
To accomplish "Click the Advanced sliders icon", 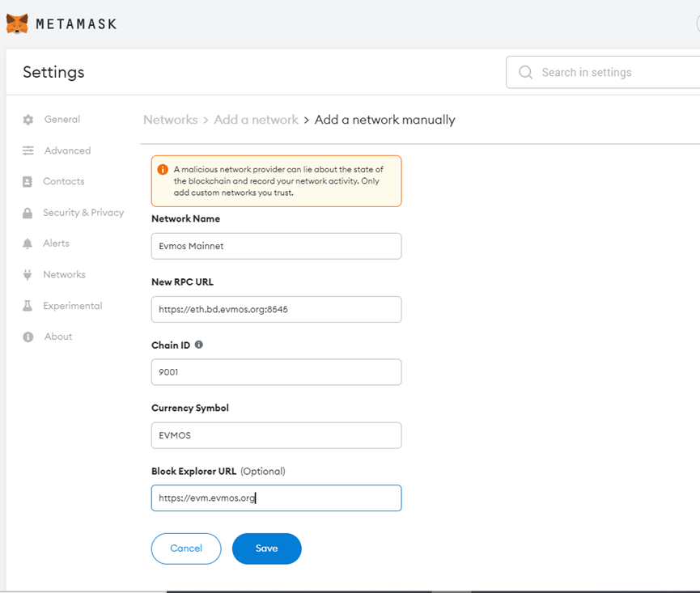I will click(x=28, y=150).
